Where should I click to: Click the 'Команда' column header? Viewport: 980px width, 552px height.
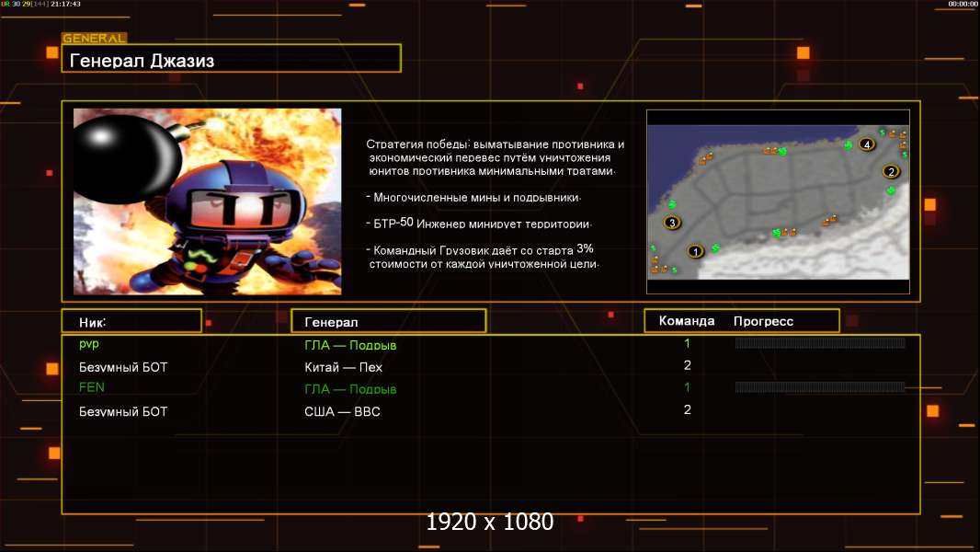coord(686,321)
